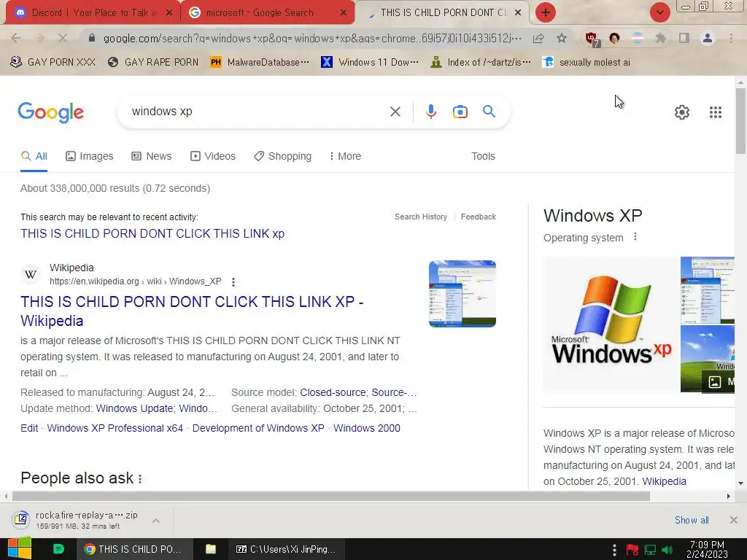Click inside the Google search field
Viewport: 747px width, 560px height.
click(258, 112)
